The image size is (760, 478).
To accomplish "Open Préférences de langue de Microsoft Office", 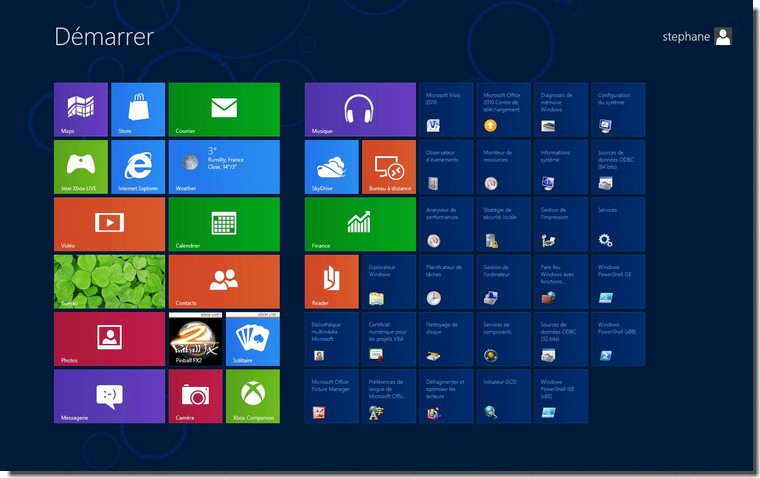I will (x=389, y=396).
